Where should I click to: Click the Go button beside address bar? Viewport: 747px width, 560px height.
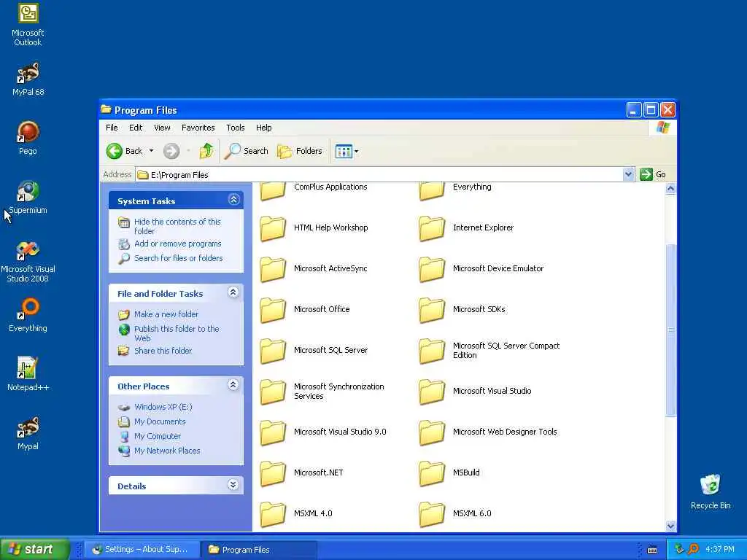(653, 174)
